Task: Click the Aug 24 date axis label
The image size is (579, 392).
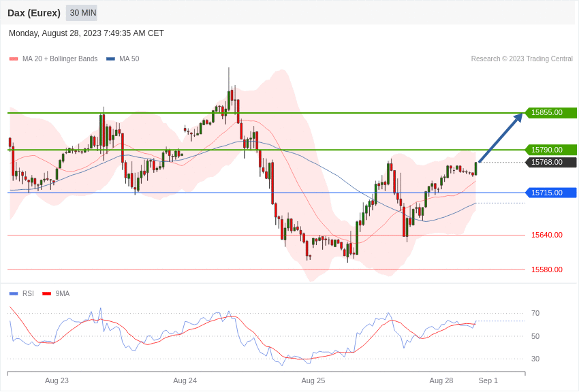Action: [x=185, y=380]
